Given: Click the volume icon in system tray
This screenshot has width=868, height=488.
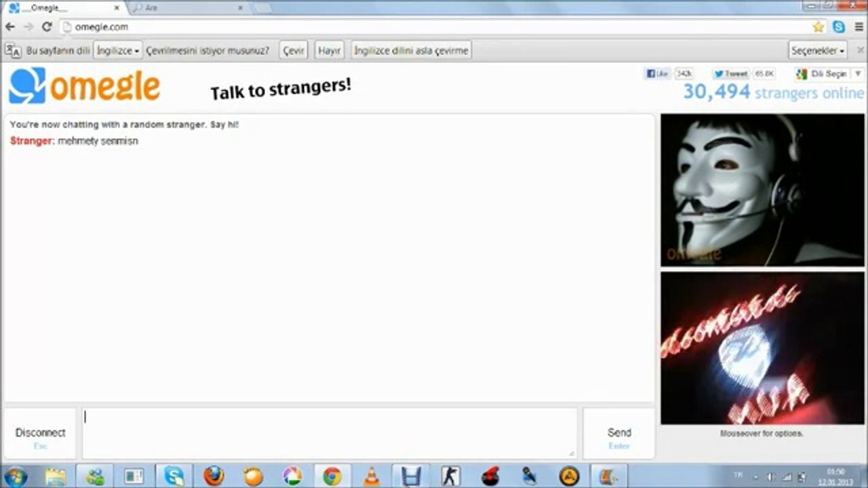Looking at the screenshot, I should click(771, 476).
